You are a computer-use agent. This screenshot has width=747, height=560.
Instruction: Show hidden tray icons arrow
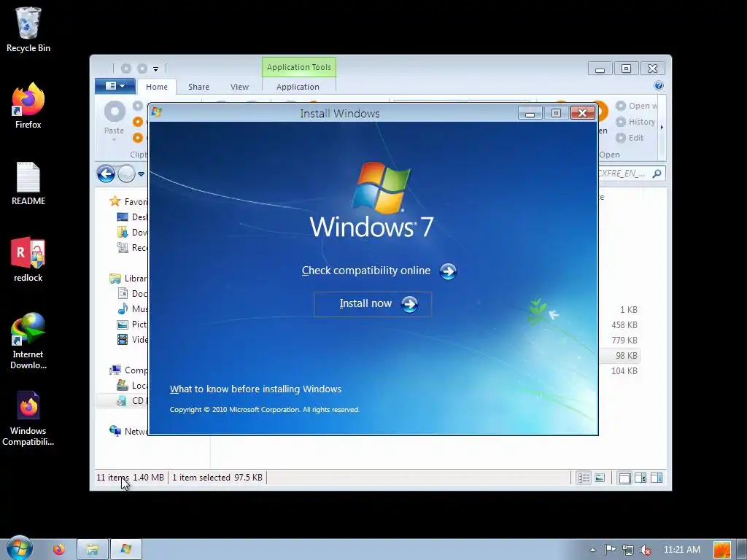coord(592,550)
